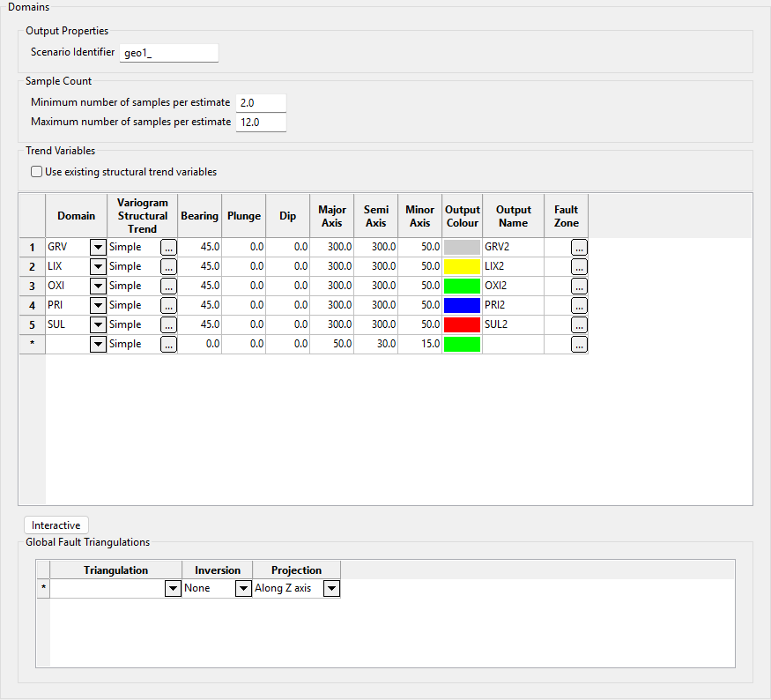The height and width of the screenshot is (700, 771).
Task: Enable Use existing structural trend variables
Action: click(x=36, y=172)
